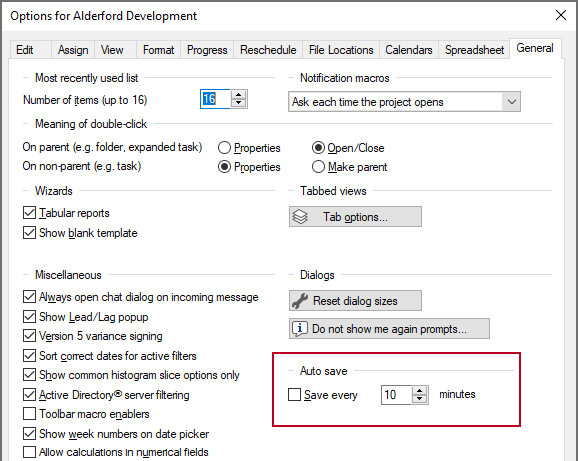
Task: Click the info icon on prompts button
Action: (300, 328)
